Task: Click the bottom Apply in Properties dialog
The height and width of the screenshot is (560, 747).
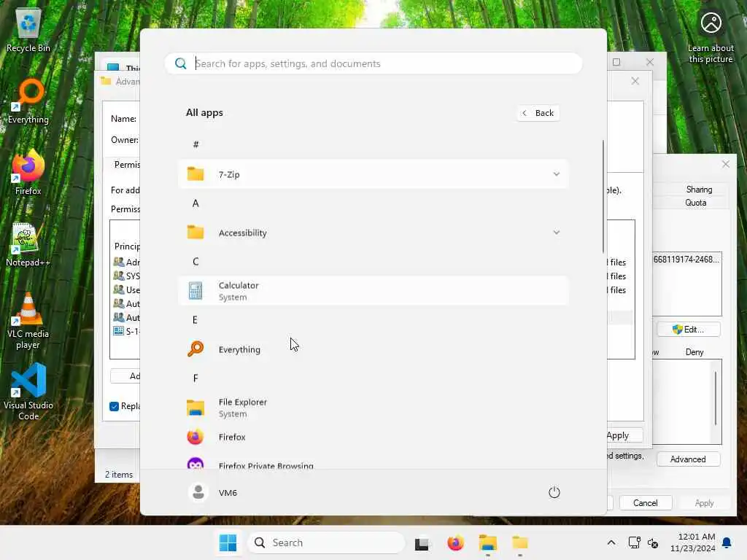Action: point(704,503)
